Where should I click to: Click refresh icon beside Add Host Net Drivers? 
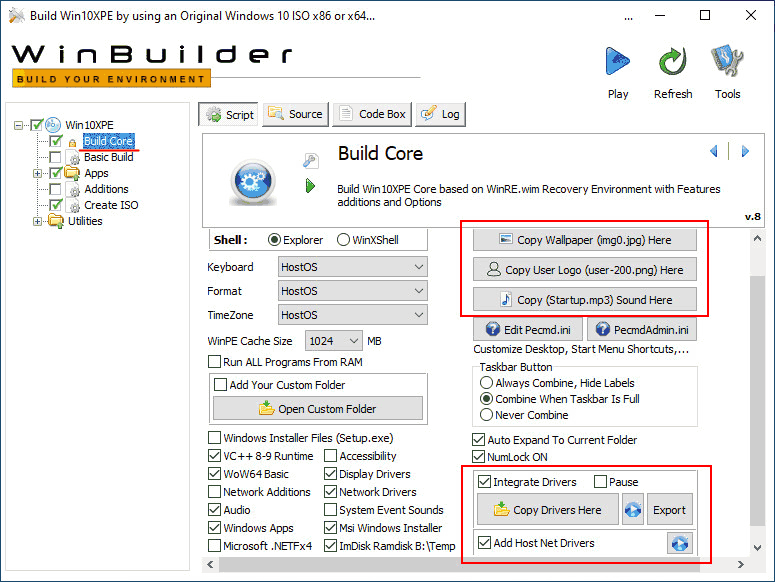click(680, 543)
